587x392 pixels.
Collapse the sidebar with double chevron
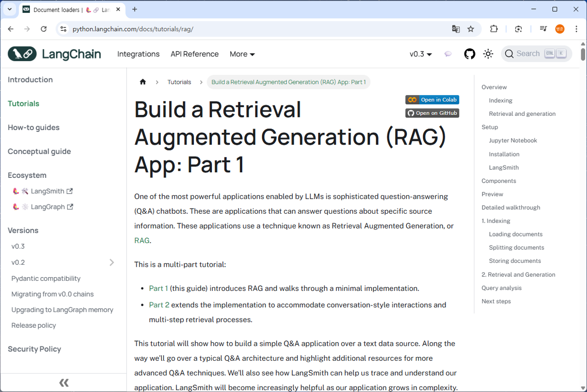(x=63, y=383)
